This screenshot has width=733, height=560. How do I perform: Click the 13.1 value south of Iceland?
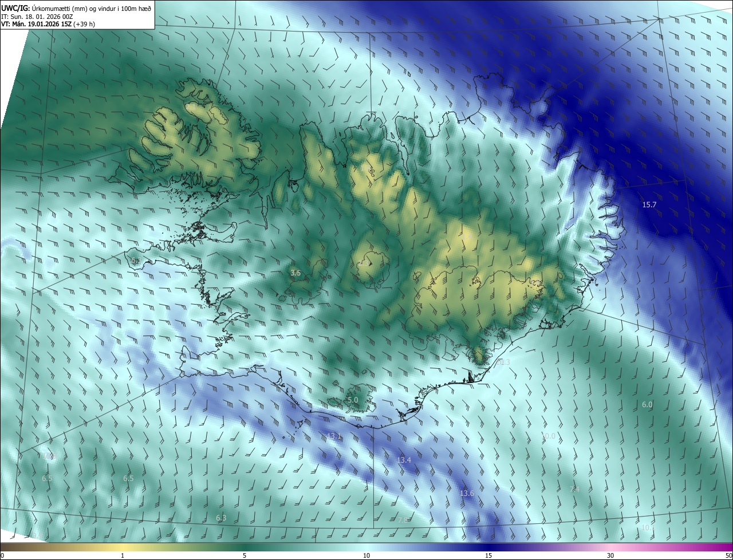tap(334, 436)
